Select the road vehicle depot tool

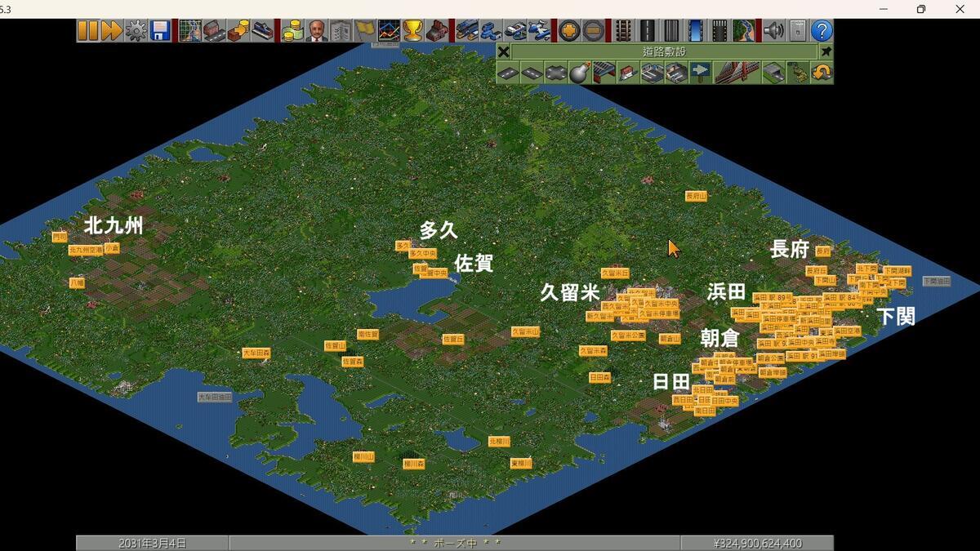point(604,72)
